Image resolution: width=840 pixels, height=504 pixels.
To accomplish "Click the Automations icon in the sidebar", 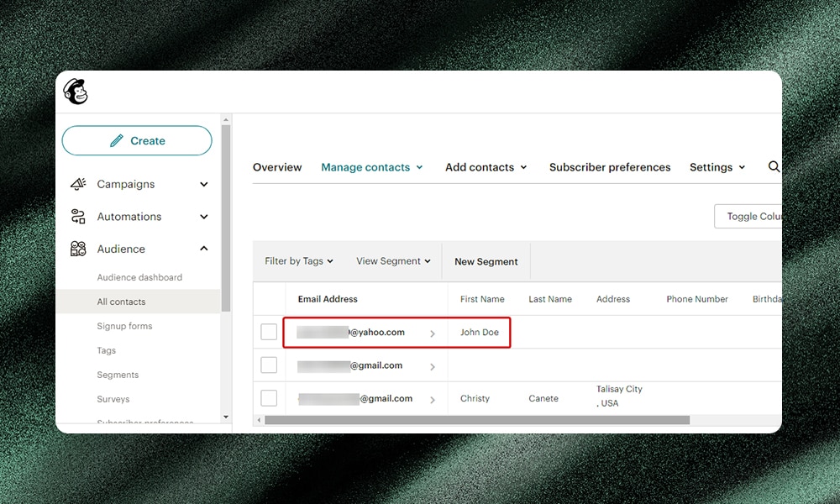I will [77, 216].
